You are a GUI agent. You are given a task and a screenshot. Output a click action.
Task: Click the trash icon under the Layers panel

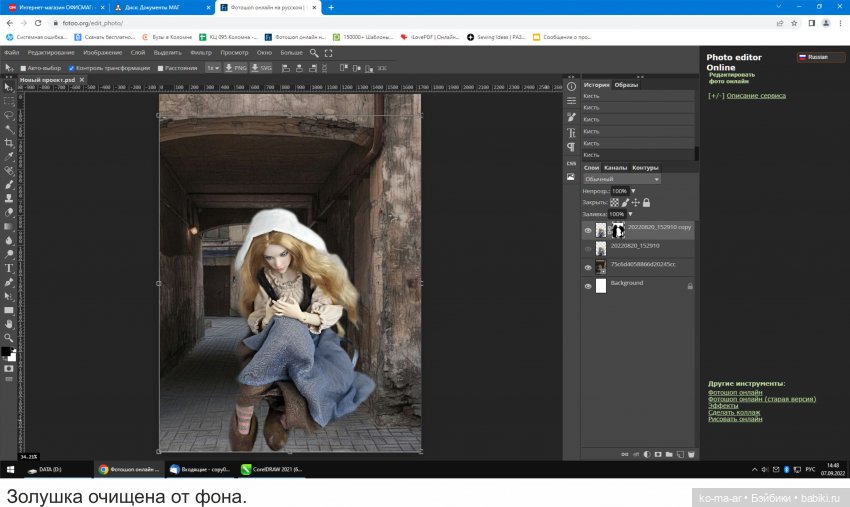[691, 454]
